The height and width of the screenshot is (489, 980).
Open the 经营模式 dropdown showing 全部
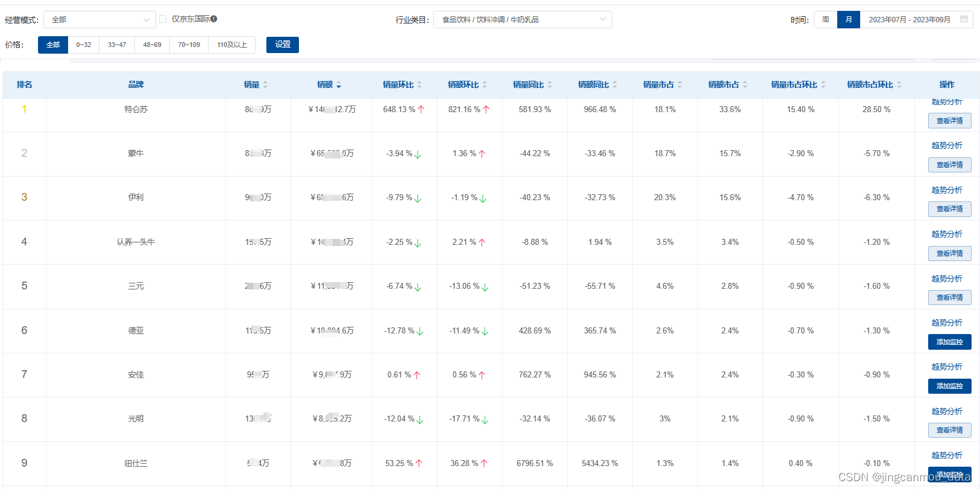[x=99, y=20]
